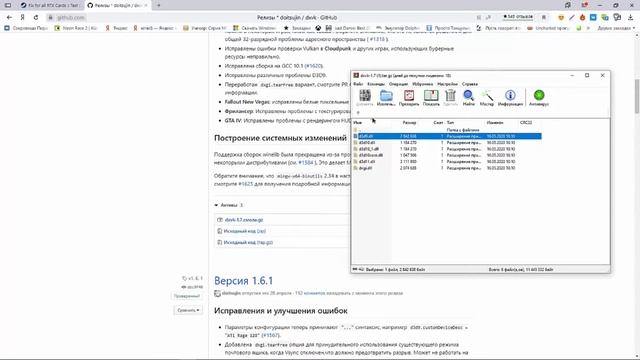Run the Antivirus green scan icon
Viewport: 640px width, 360px height.
click(x=539, y=98)
